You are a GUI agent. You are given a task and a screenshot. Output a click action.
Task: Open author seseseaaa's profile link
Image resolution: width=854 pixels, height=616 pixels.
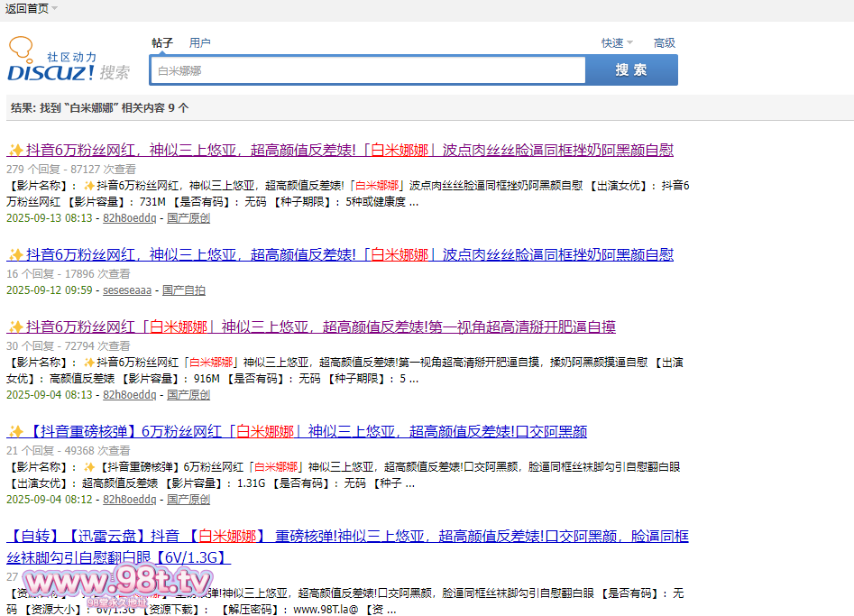pos(127,290)
